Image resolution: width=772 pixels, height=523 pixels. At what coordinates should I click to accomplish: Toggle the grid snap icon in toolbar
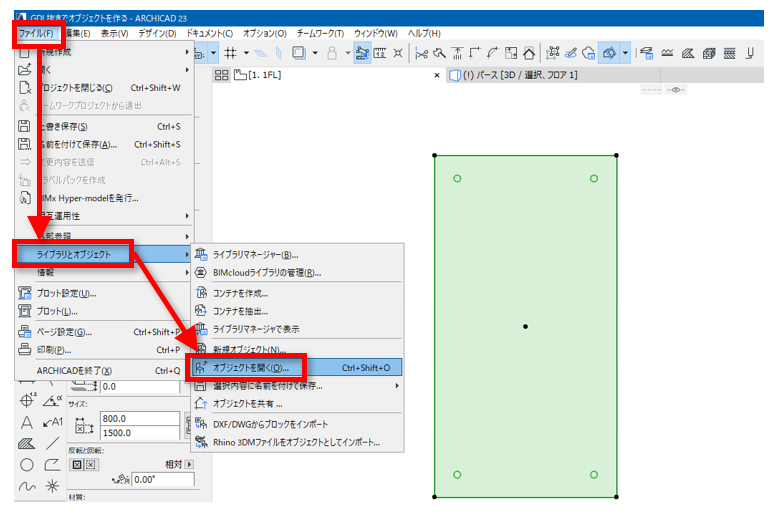pyautogui.click(x=230, y=53)
